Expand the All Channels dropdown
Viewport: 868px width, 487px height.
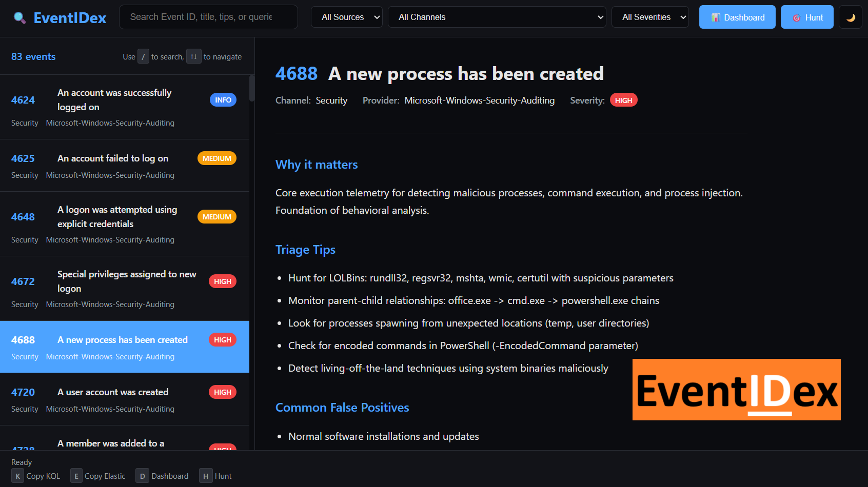tap(497, 17)
